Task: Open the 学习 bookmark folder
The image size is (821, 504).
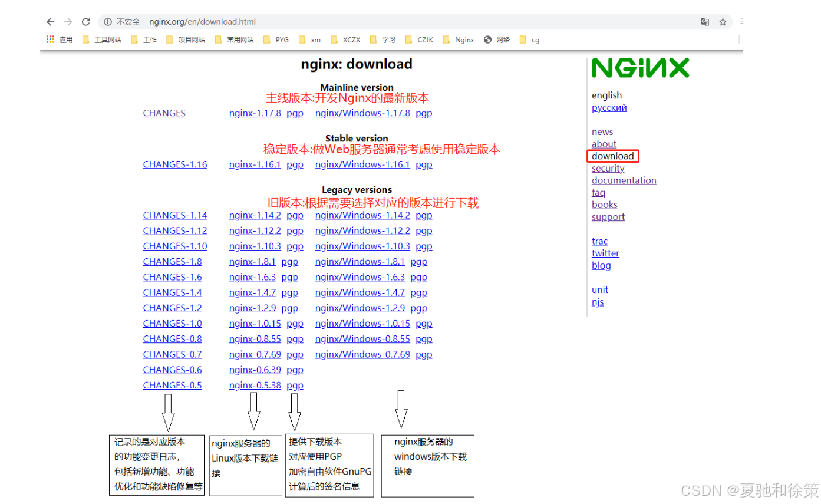Action: tap(383, 40)
